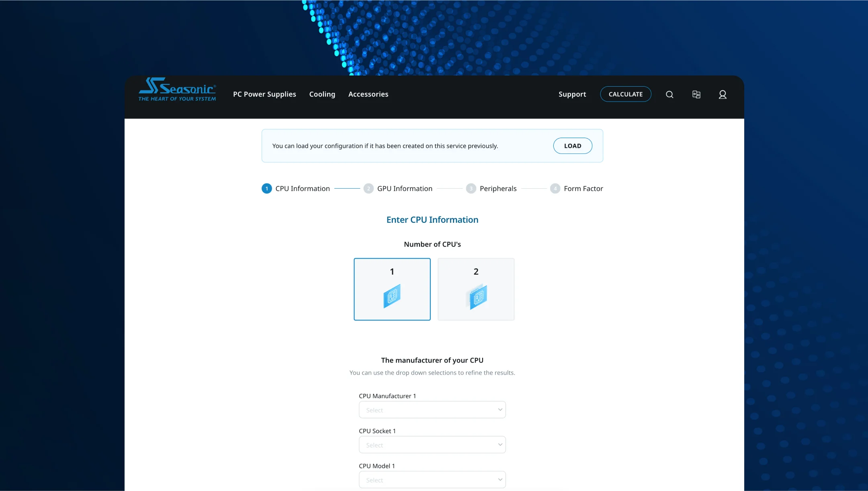The image size is (868, 491).
Task: Click the single CPU chip icon
Action: 392,296
